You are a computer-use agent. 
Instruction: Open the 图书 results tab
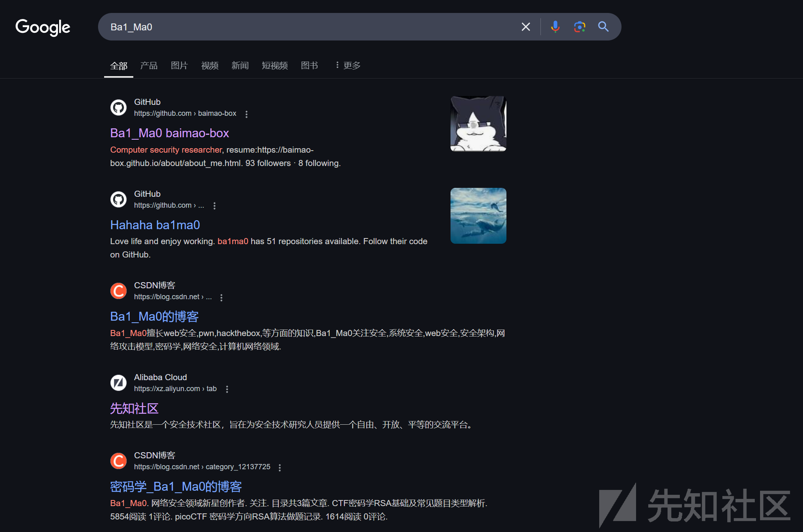point(310,66)
